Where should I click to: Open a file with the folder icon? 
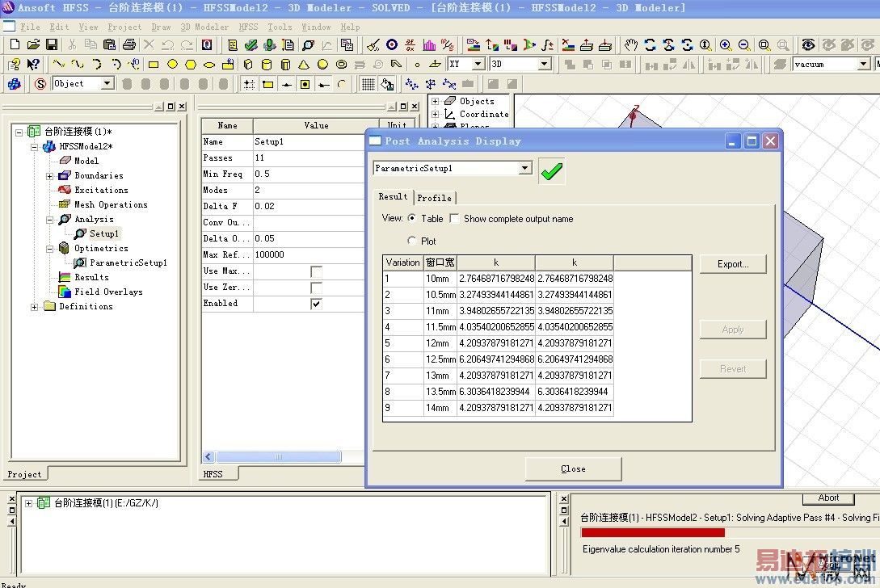34,44
